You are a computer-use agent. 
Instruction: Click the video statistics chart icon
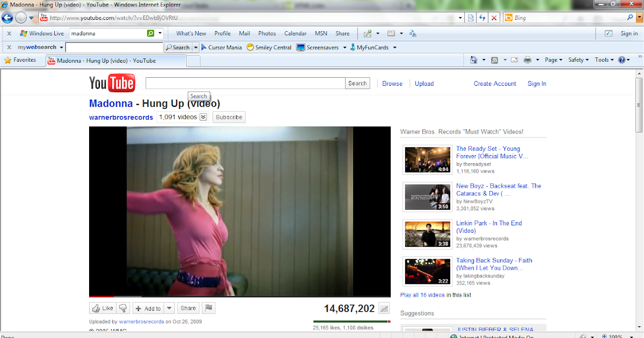pos(384,308)
